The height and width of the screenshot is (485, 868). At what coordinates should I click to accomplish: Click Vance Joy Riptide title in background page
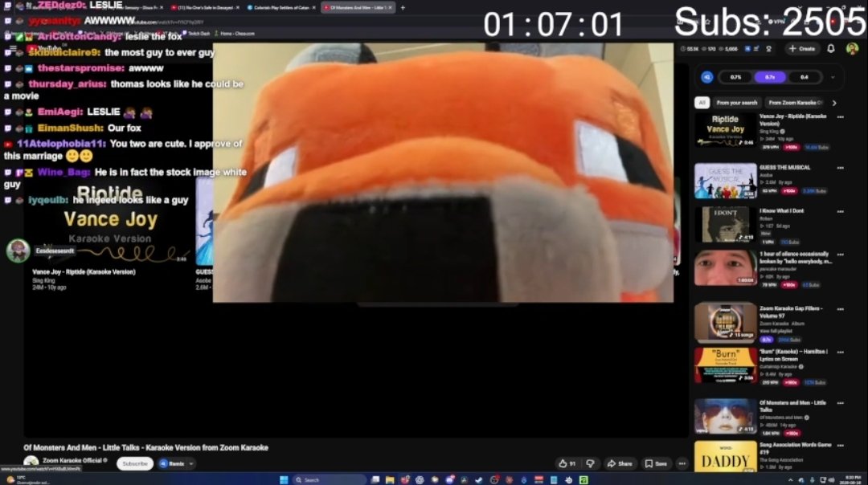click(x=84, y=272)
